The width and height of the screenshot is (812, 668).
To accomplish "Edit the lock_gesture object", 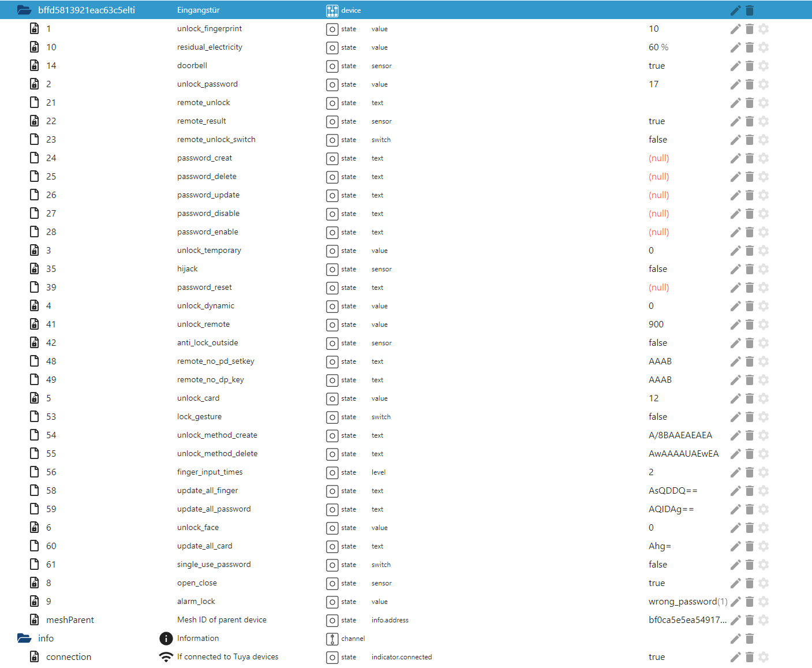I will coord(735,417).
